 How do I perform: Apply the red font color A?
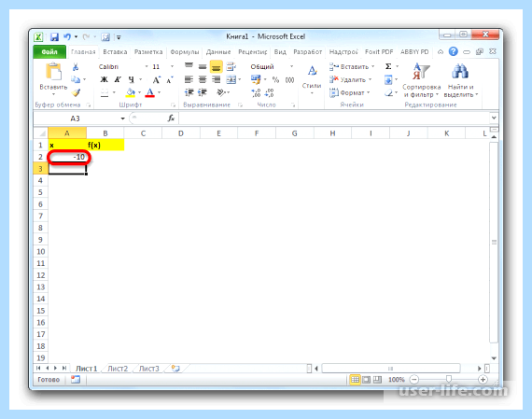149,92
